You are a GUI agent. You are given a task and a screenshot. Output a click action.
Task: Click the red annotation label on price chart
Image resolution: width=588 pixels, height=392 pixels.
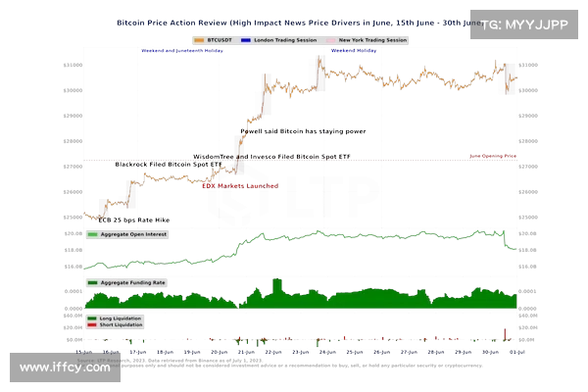(240, 183)
